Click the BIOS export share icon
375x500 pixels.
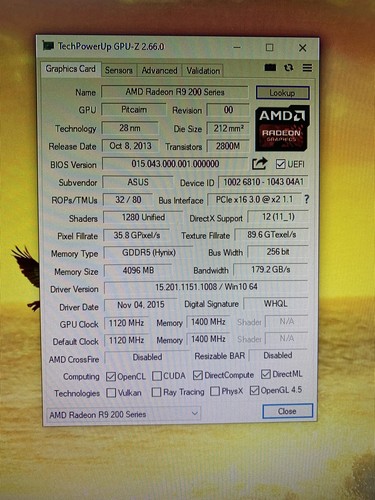click(x=260, y=163)
